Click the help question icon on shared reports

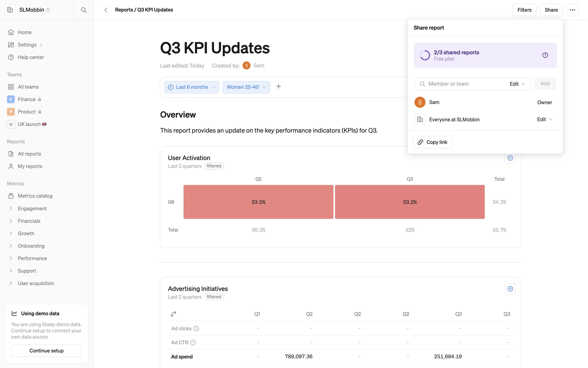545,55
